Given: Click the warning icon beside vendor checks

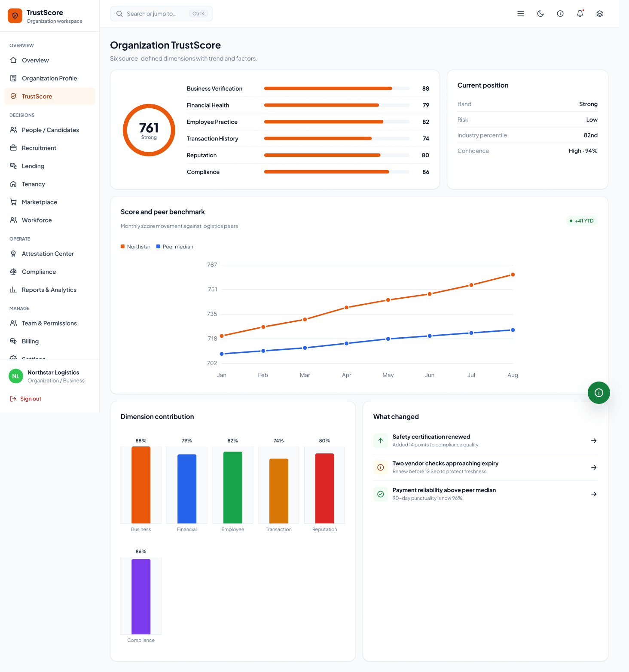Looking at the screenshot, I should point(381,467).
